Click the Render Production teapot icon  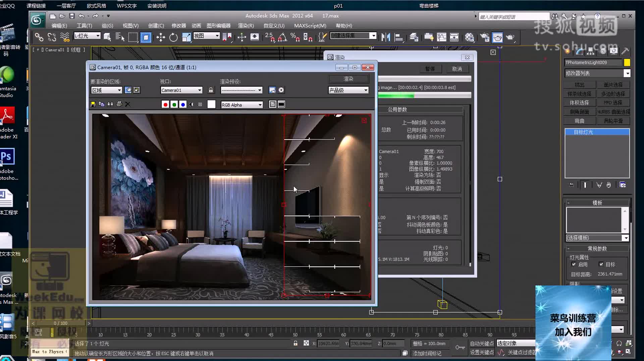tap(497, 37)
